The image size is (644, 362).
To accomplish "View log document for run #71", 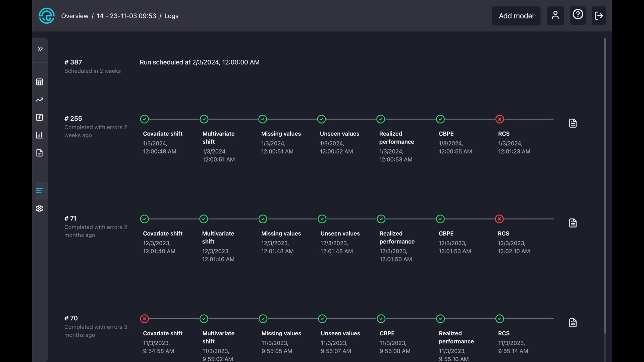I will 573,223.
